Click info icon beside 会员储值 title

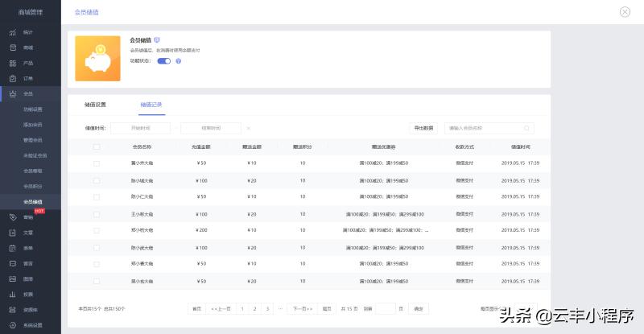point(157,40)
